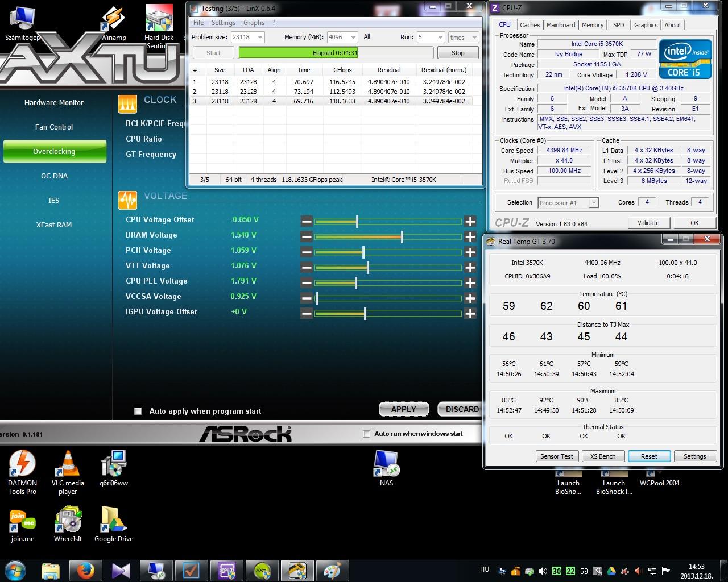The image size is (728, 582).
Task: Click the Google Drive tray icon
Action: click(611, 571)
